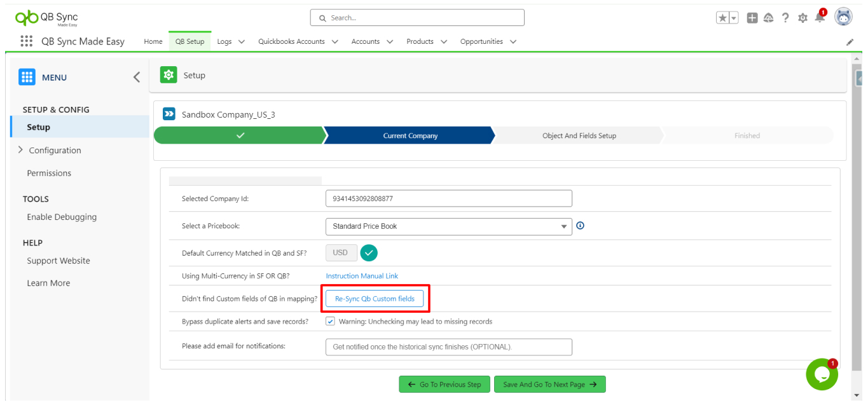Screen dimensions: 868x405
Task: Open the QB Setup tab
Action: pos(189,41)
